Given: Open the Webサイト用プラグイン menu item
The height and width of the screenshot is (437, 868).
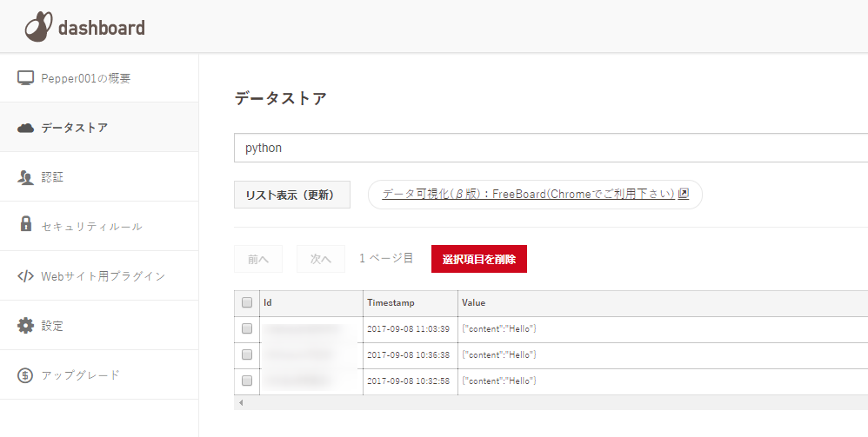Looking at the screenshot, I should point(103,276).
